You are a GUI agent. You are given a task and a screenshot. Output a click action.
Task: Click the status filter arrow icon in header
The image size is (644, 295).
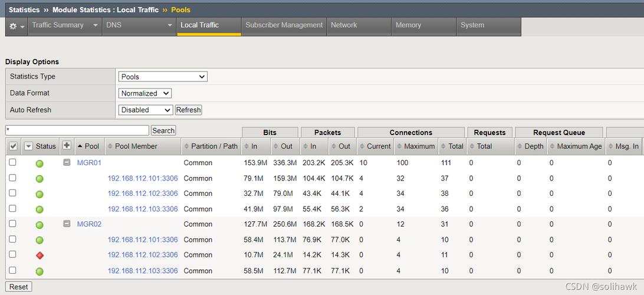coord(28,146)
